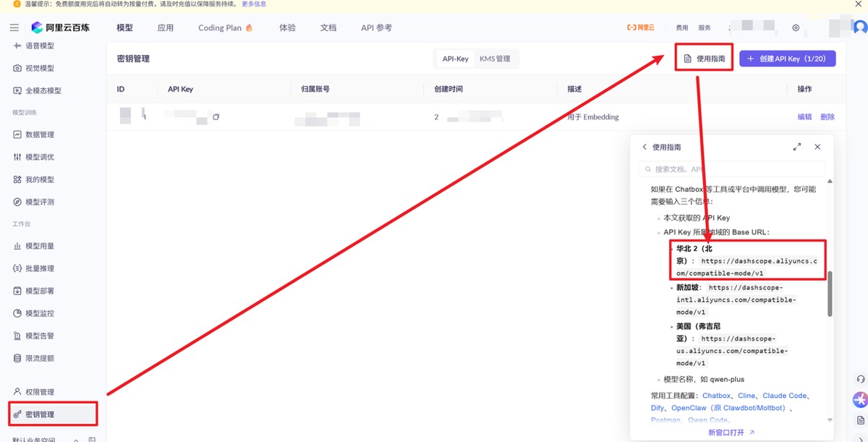Click the guide scrollbar up arrow
The image size is (868, 442).
point(830,181)
